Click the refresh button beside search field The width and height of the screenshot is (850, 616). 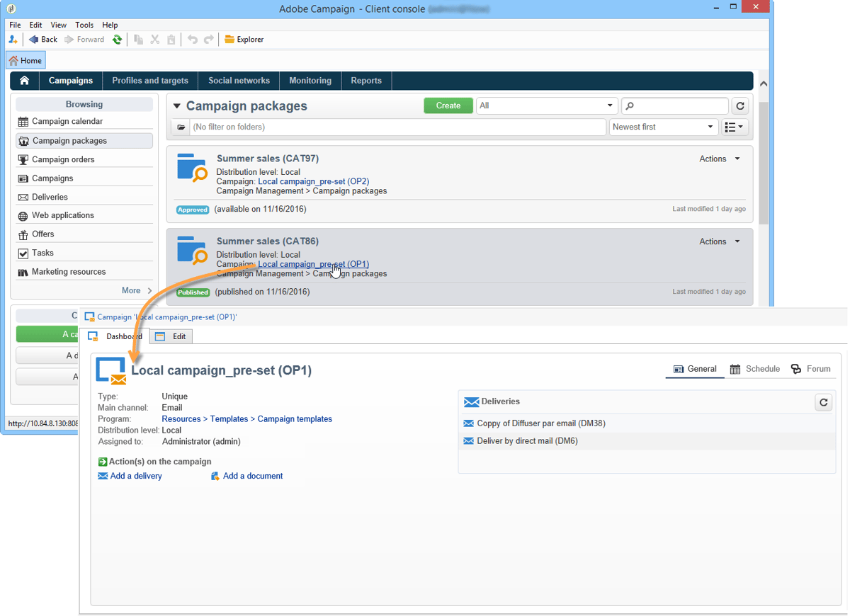tap(740, 105)
